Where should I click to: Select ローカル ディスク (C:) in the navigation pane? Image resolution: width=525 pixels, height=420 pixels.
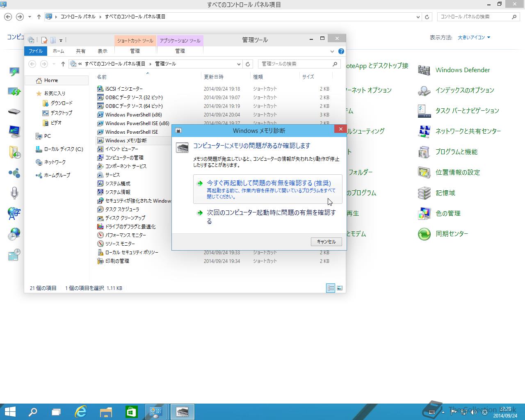(63, 149)
